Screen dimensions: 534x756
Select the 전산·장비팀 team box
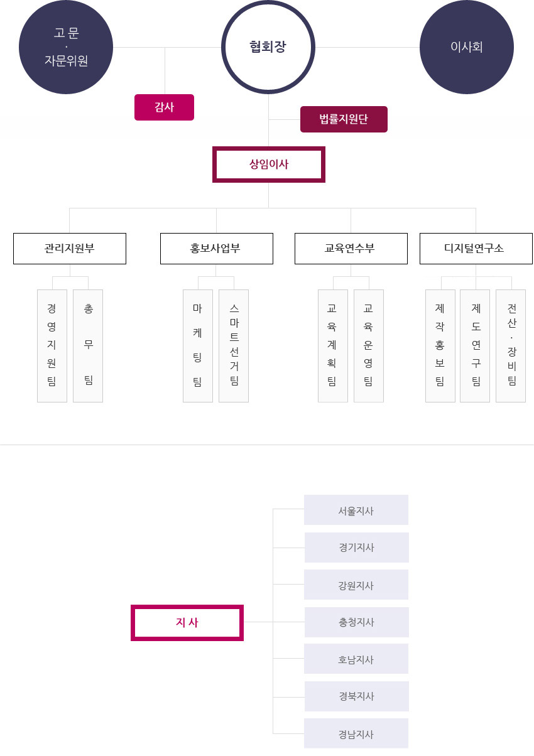pyautogui.click(x=511, y=346)
